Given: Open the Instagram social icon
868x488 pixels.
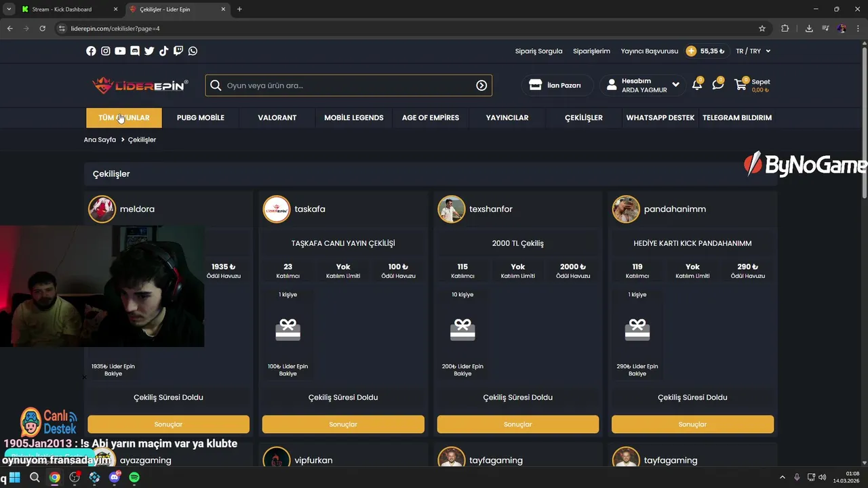Looking at the screenshot, I should coord(106,51).
